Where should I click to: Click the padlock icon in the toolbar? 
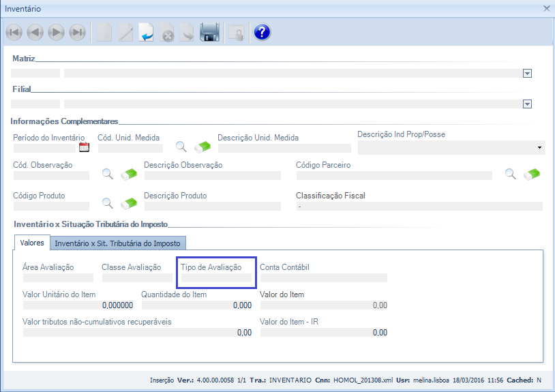(x=235, y=32)
